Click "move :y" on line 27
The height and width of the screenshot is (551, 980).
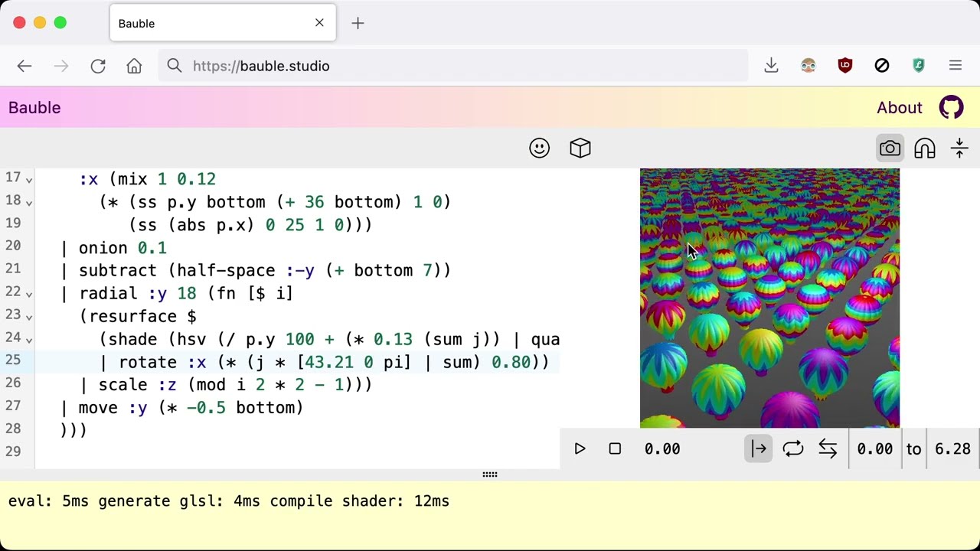[x=113, y=408]
